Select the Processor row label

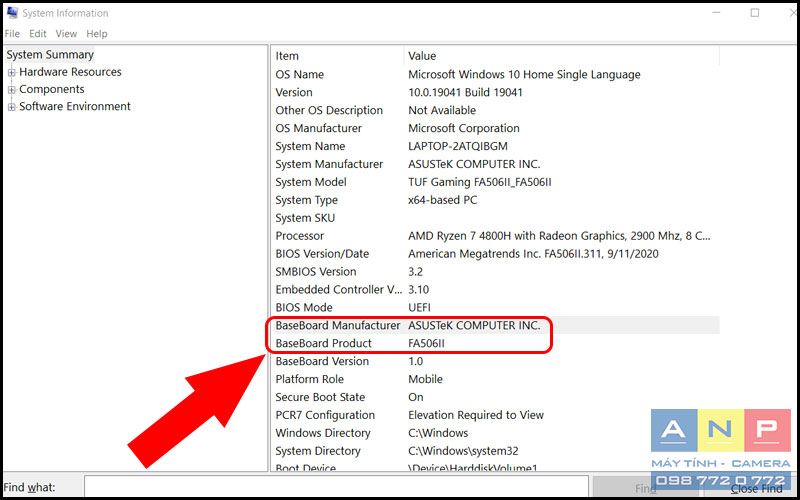pos(299,236)
